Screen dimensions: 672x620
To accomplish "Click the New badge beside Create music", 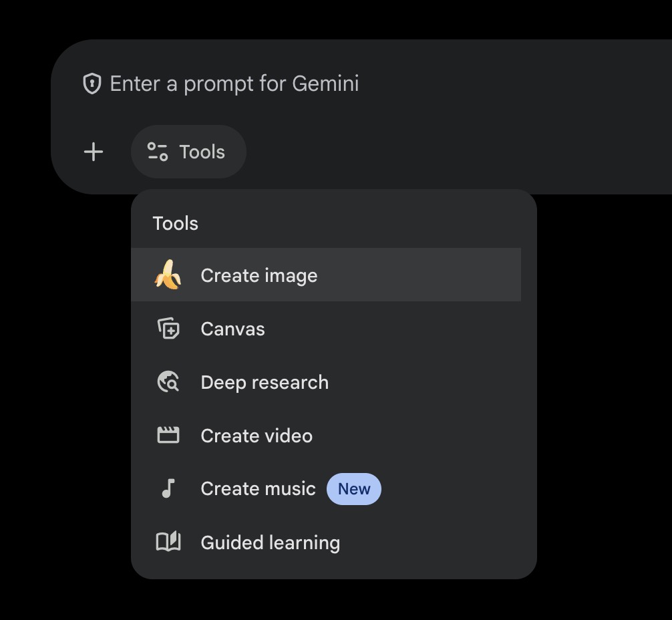I will (353, 489).
